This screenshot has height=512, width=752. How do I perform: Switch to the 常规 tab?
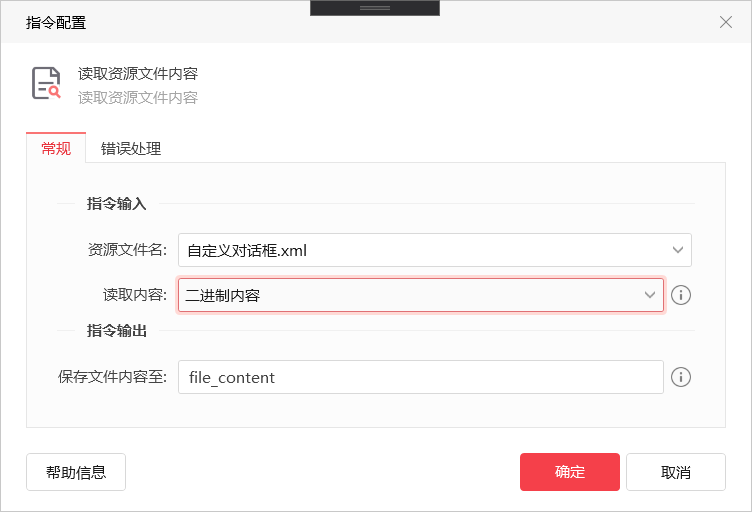point(56,148)
